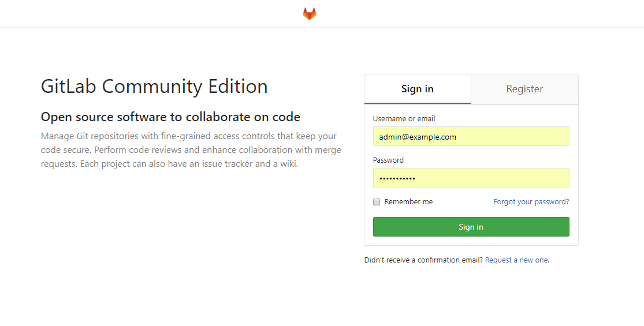The width and height of the screenshot is (644, 326).
Task: Click the 'GitLab Community Edition' heading
Action: (x=154, y=87)
